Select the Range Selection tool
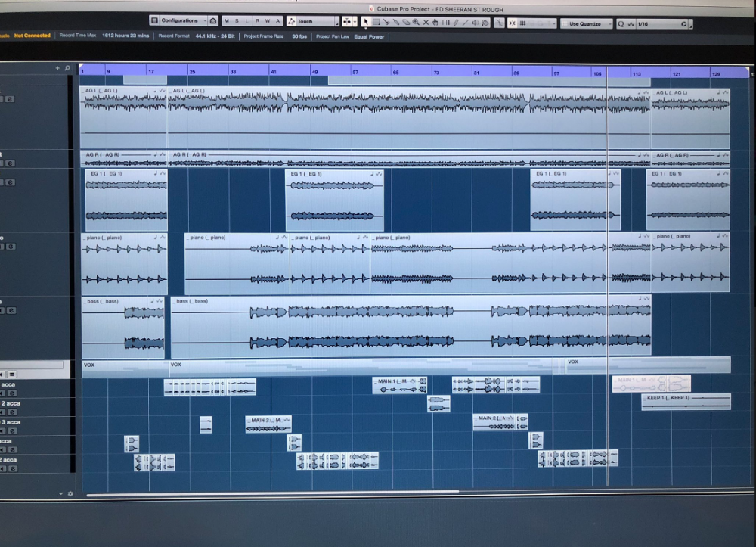The image size is (756, 547). coord(376,22)
